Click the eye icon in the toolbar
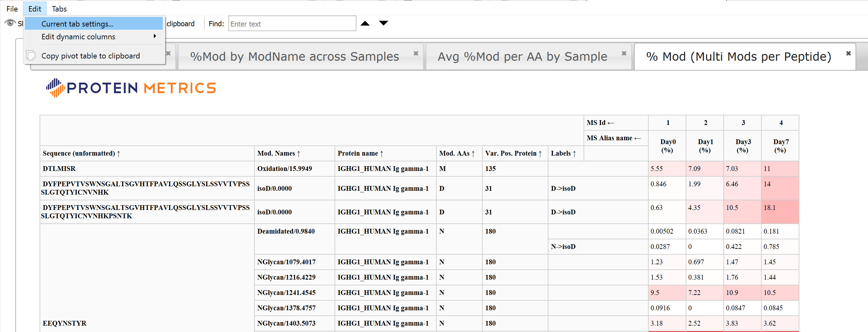This screenshot has width=868, height=332. [10, 23]
